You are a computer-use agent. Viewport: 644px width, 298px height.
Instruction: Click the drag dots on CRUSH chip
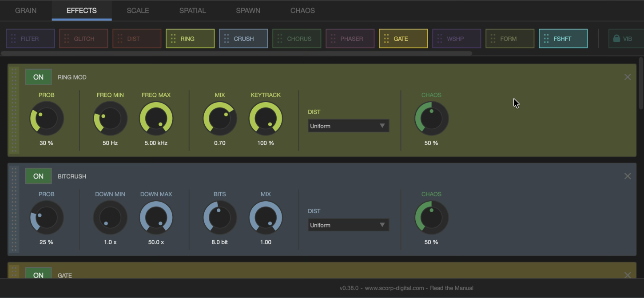pos(227,39)
